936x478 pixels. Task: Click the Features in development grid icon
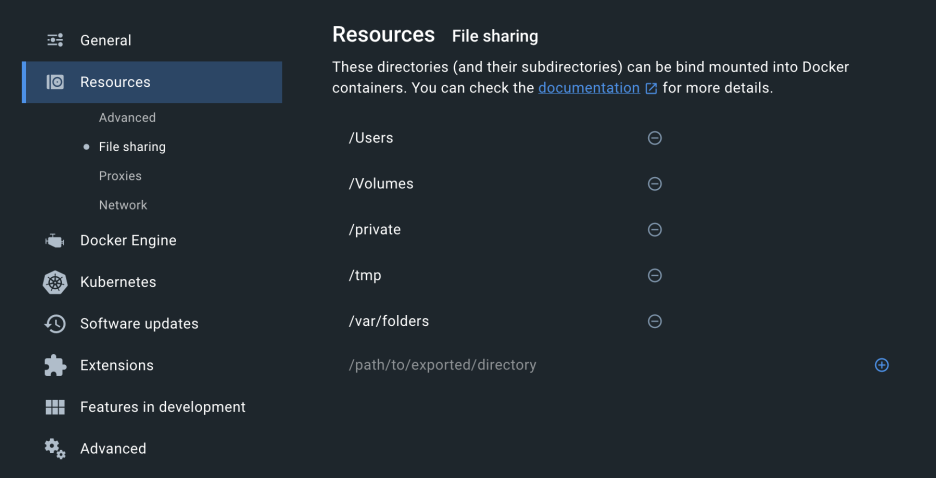tap(55, 408)
